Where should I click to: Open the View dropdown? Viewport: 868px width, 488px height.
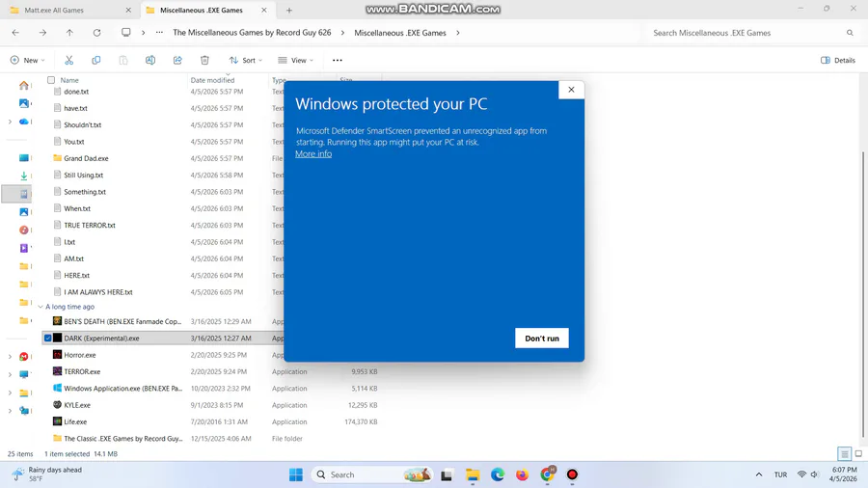pyautogui.click(x=296, y=60)
